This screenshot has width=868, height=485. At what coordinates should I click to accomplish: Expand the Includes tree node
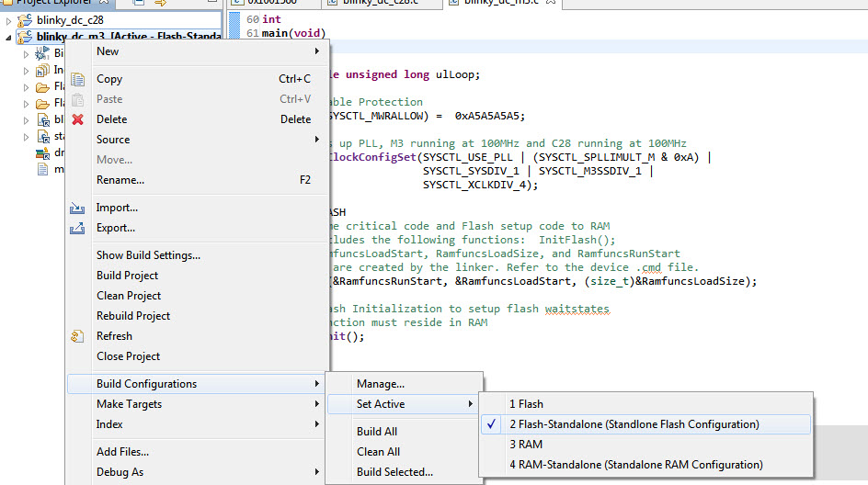coord(26,71)
